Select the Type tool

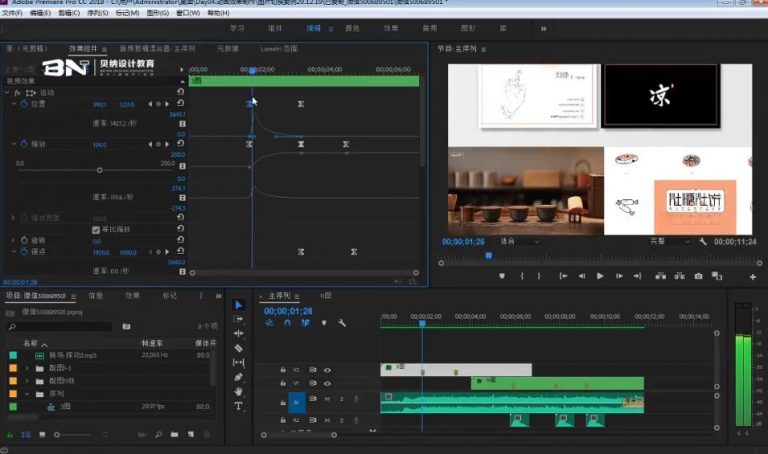tap(238, 407)
